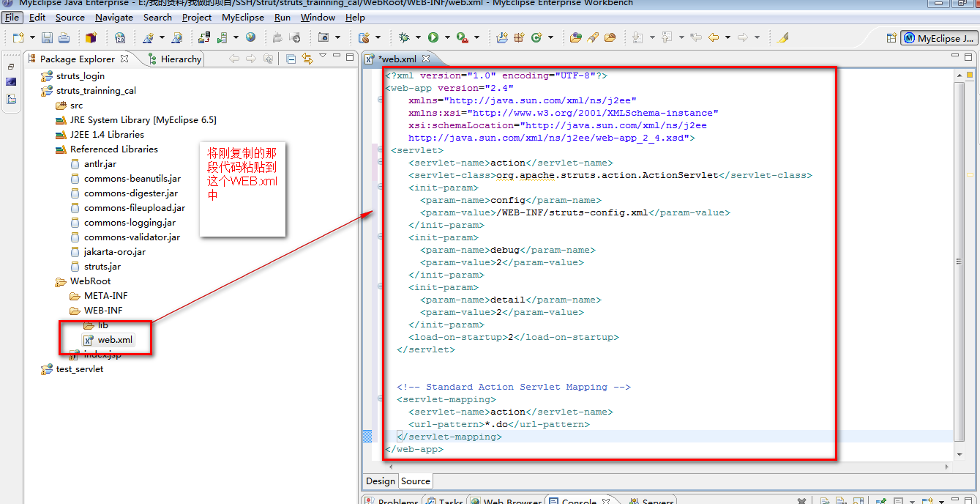Open the Debug dropdown arrow
Image resolution: width=980 pixels, height=504 pixels.
[x=418, y=37]
